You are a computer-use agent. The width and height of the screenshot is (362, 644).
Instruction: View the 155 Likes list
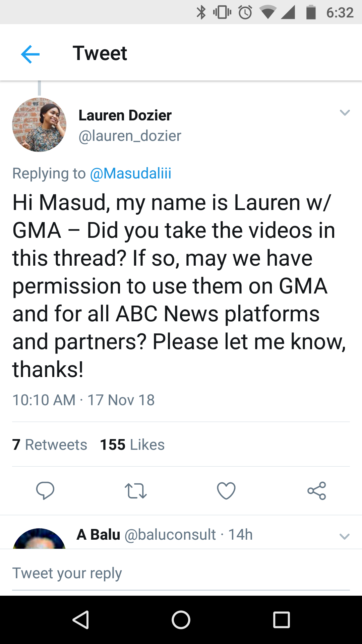(132, 445)
